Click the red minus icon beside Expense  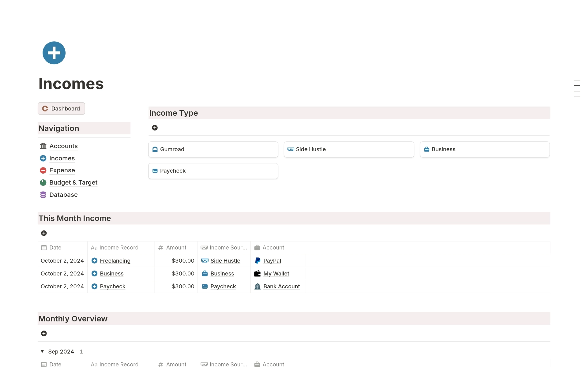point(43,170)
